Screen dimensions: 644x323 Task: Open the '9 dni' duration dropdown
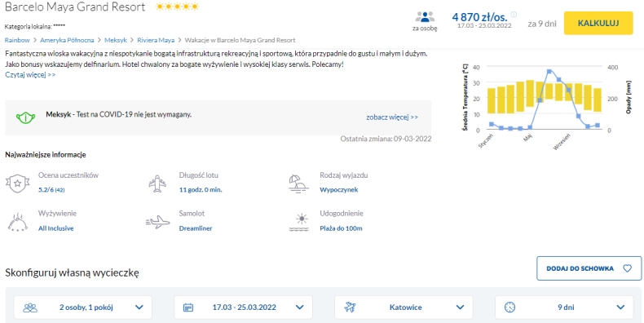coord(564,307)
